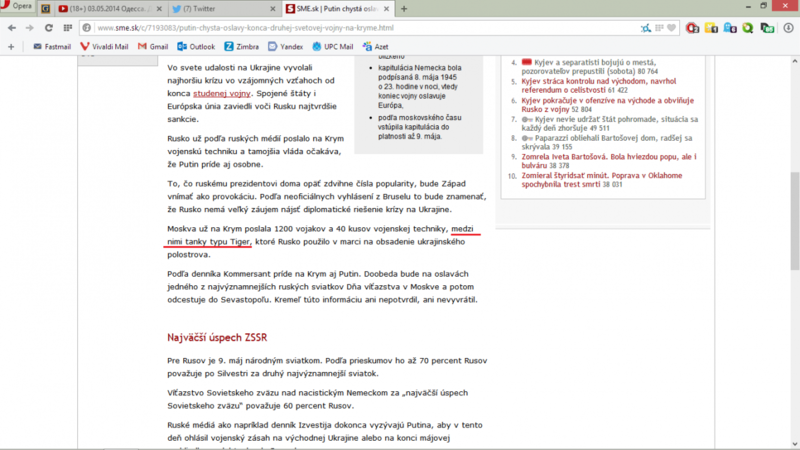Image resolution: width=800 pixels, height=450 pixels.
Task: Open 'Kyjev nevie udržať štát pohromade' article
Action: [x=610, y=123]
